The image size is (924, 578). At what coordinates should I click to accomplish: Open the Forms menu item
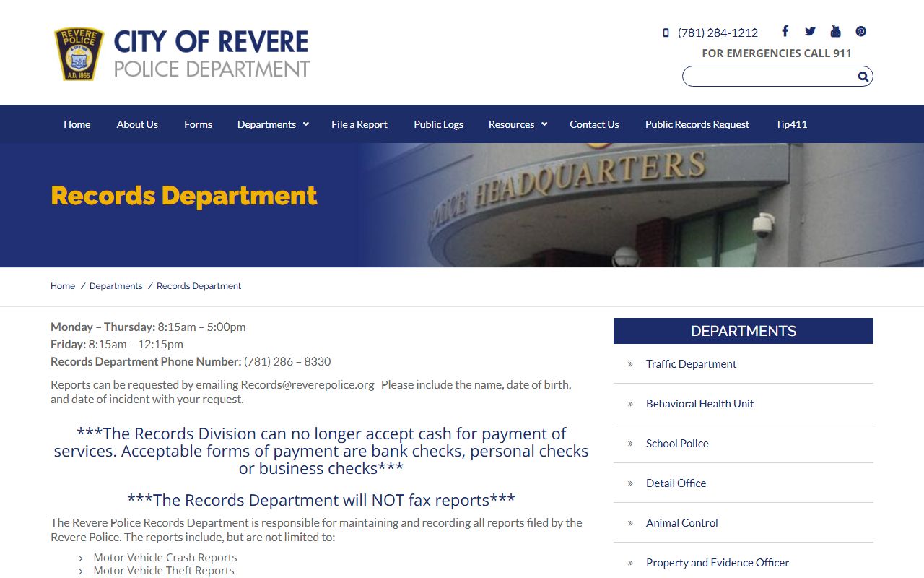point(198,124)
